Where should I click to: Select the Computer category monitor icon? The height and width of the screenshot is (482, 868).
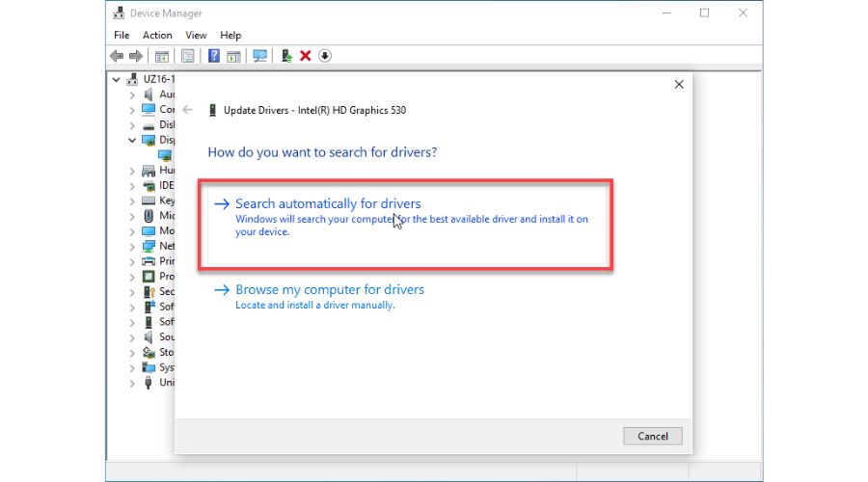click(149, 110)
